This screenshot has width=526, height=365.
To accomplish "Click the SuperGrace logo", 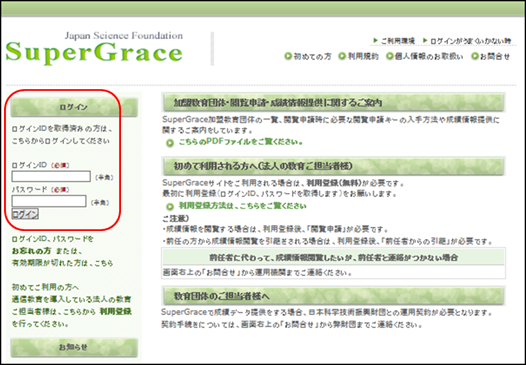I will click(94, 53).
